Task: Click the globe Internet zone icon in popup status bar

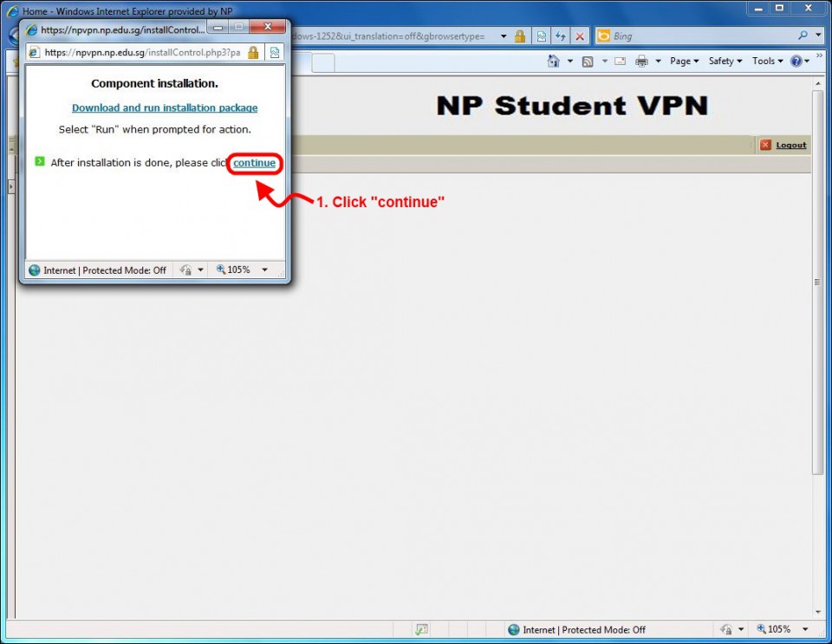Action: pos(35,270)
